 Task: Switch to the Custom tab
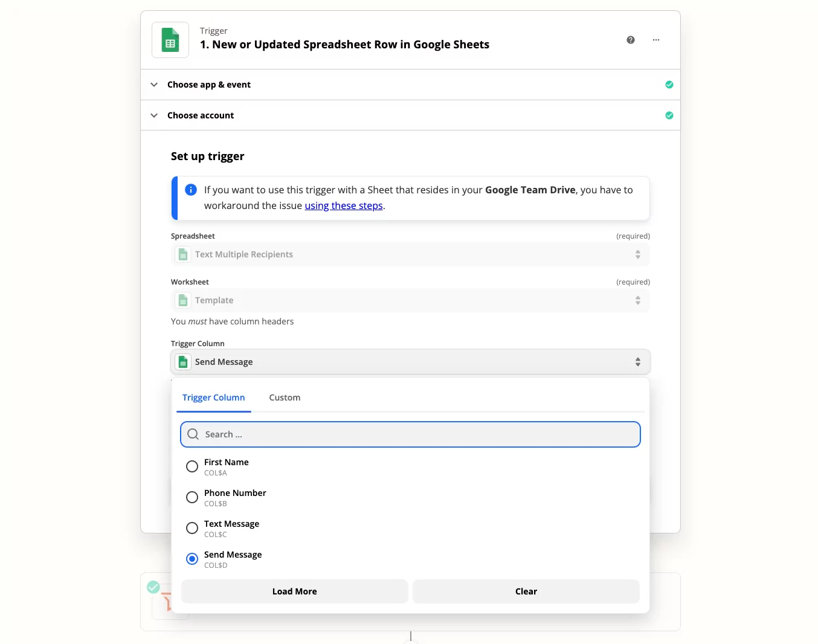point(285,398)
